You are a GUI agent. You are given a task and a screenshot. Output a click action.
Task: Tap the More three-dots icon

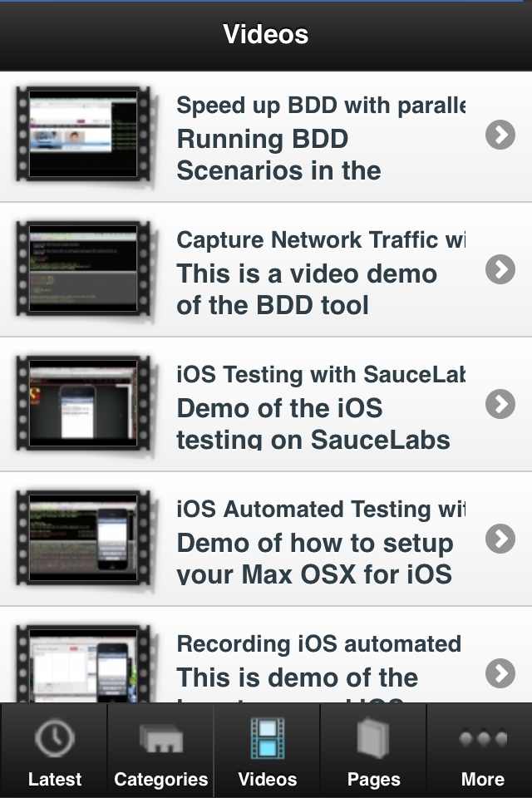pyautogui.click(x=483, y=738)
